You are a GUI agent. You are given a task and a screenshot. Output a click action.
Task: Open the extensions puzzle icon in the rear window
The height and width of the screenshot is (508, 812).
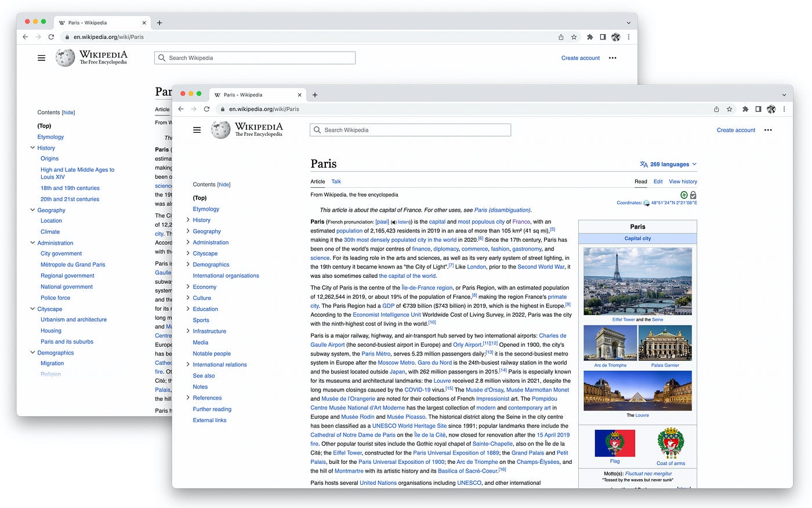point(590,37)
